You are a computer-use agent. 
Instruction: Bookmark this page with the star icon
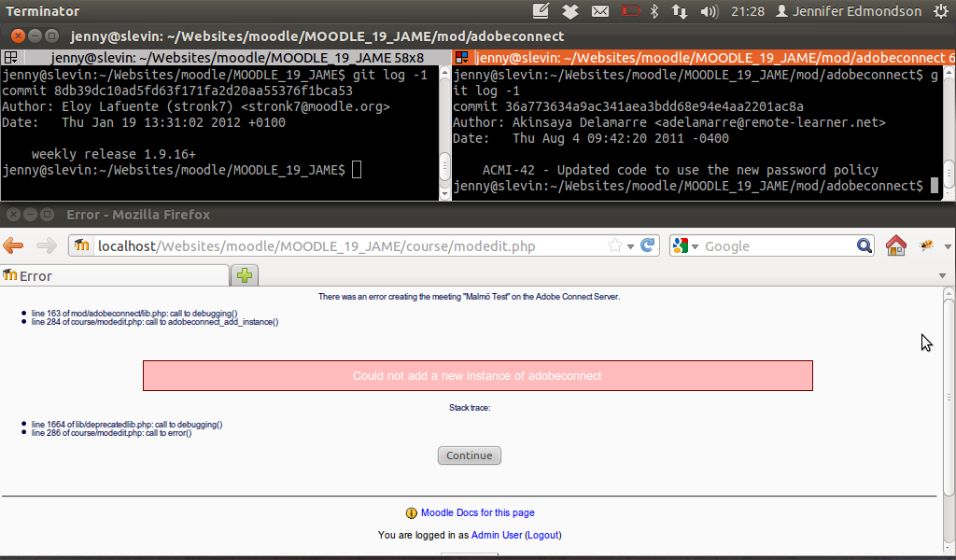coord(615,245)
